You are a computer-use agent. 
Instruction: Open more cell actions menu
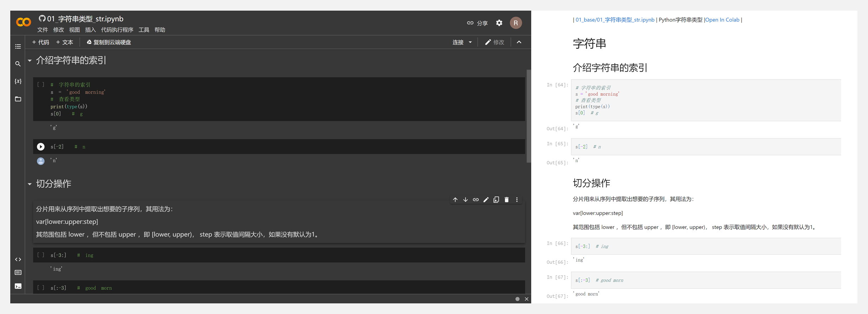[517, 200]
